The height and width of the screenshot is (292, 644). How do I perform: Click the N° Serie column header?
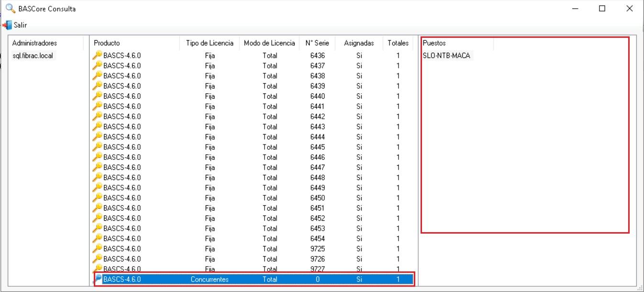[x=317, y=43]
